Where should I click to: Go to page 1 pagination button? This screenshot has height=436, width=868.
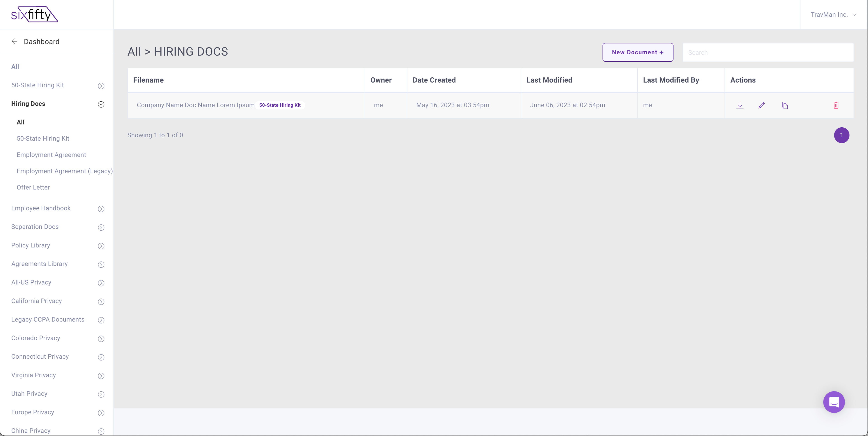coord(841,135)
